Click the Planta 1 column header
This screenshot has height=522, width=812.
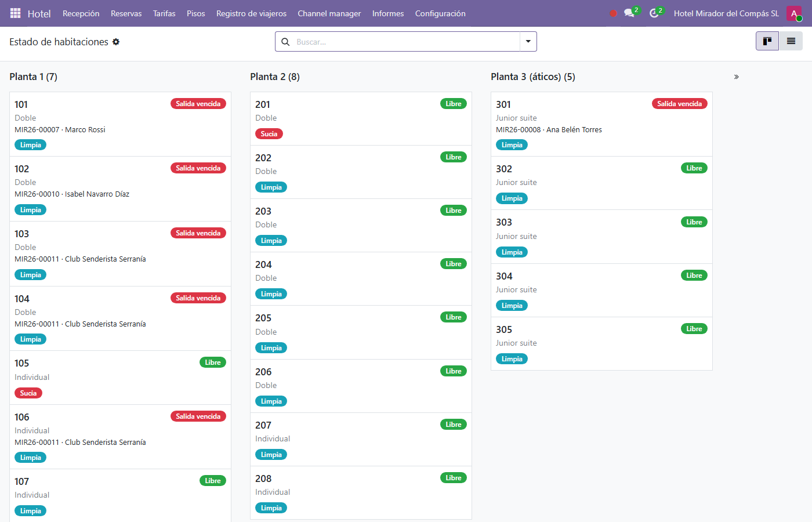click(x=34, y=77)
